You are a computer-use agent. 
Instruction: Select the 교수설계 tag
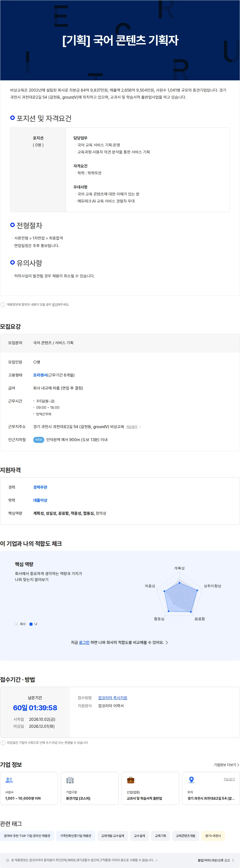pyautogui.click(x=139, y=836)
